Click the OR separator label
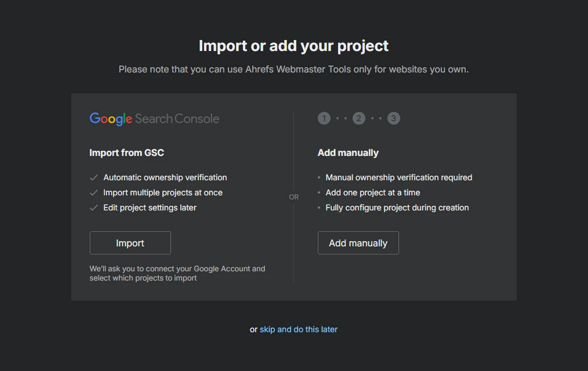Screen dimensions: 588x371 pos(294,197)
